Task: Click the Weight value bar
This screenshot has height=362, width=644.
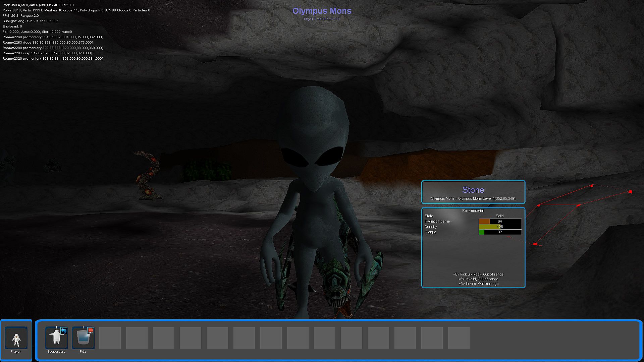Action: tap(500, 232)
